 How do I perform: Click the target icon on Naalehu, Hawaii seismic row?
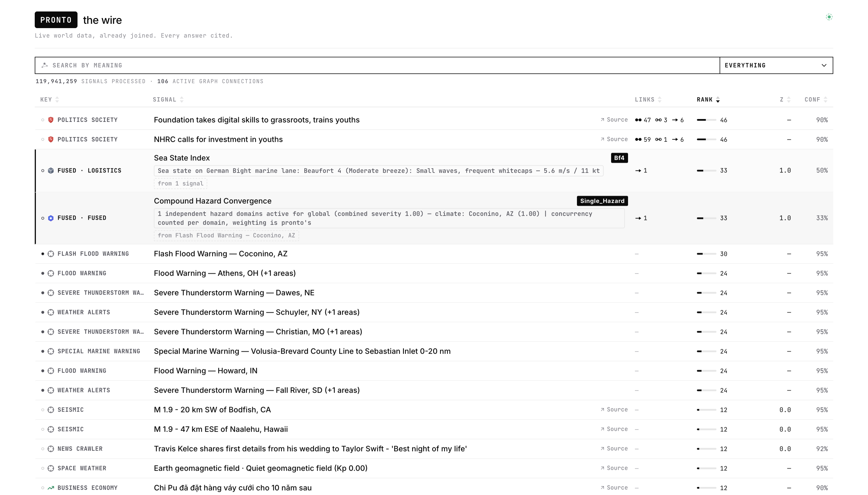click(x=51, y=429)
